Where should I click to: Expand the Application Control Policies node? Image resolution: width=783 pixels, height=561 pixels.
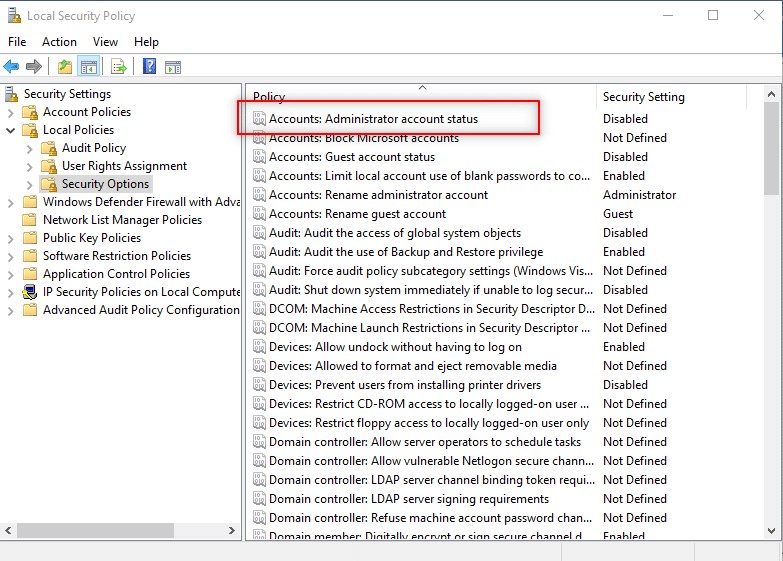10,275
